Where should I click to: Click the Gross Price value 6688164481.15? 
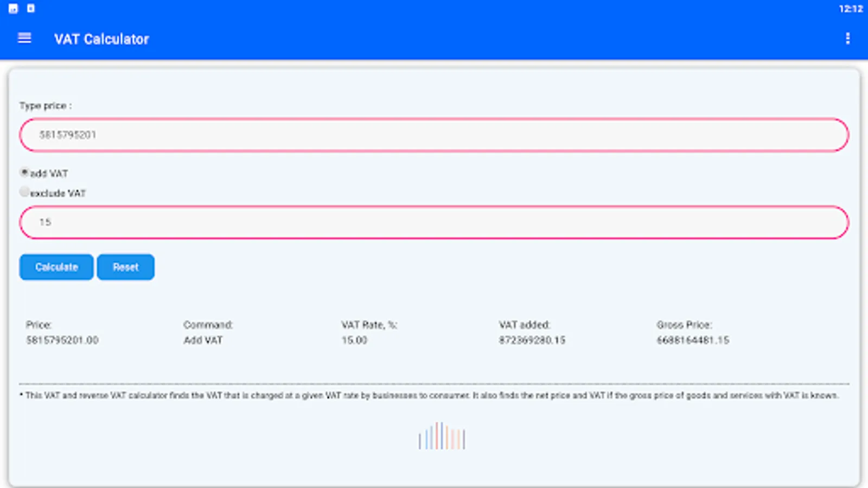pos(693,341)
